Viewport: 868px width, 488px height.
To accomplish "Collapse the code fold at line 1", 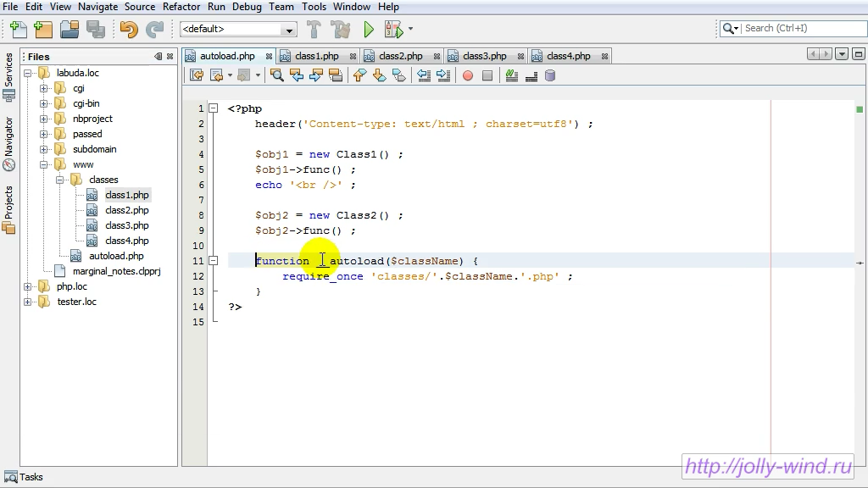I will coord(213,108).
